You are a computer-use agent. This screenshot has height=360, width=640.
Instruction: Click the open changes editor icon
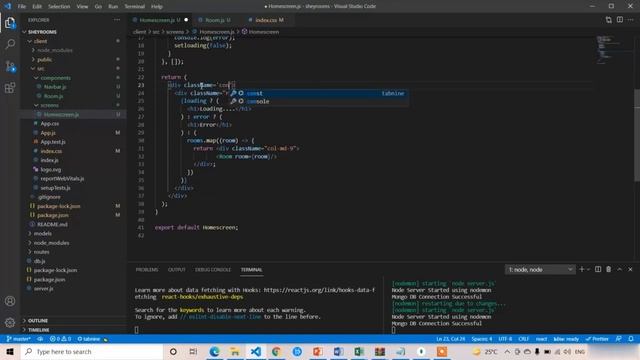[x=609, y=20]
